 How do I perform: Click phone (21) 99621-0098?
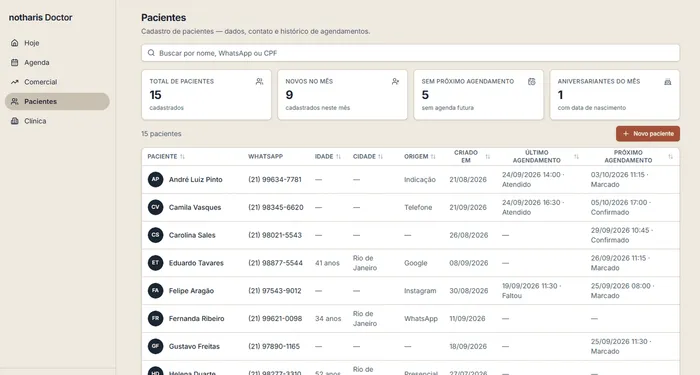275,318
